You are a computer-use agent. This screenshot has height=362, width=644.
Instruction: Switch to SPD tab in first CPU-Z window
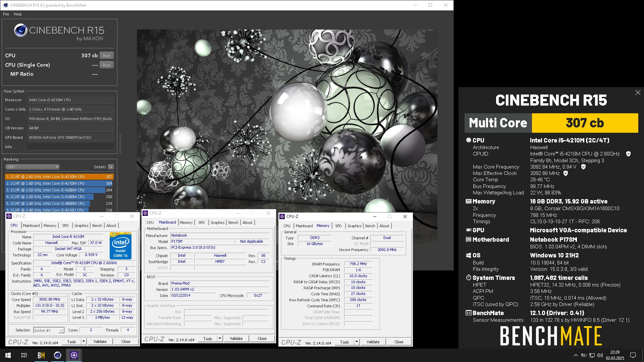(65, 226)
